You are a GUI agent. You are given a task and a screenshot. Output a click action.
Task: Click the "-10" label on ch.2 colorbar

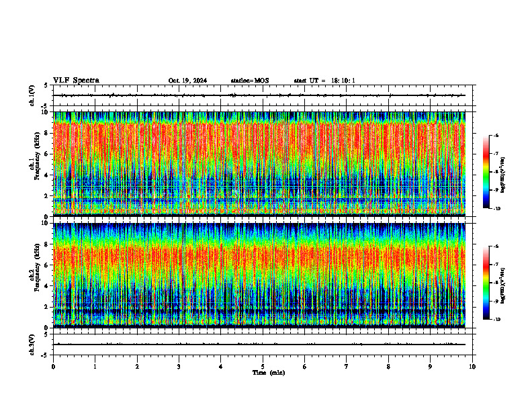(x=496, y=320)
